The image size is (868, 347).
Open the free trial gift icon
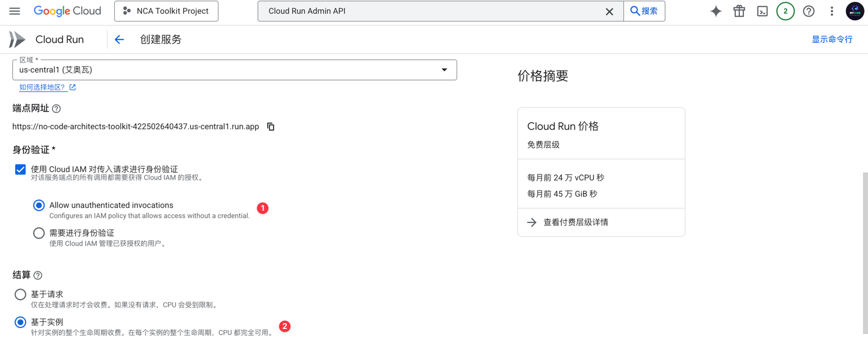pos(739,10)
